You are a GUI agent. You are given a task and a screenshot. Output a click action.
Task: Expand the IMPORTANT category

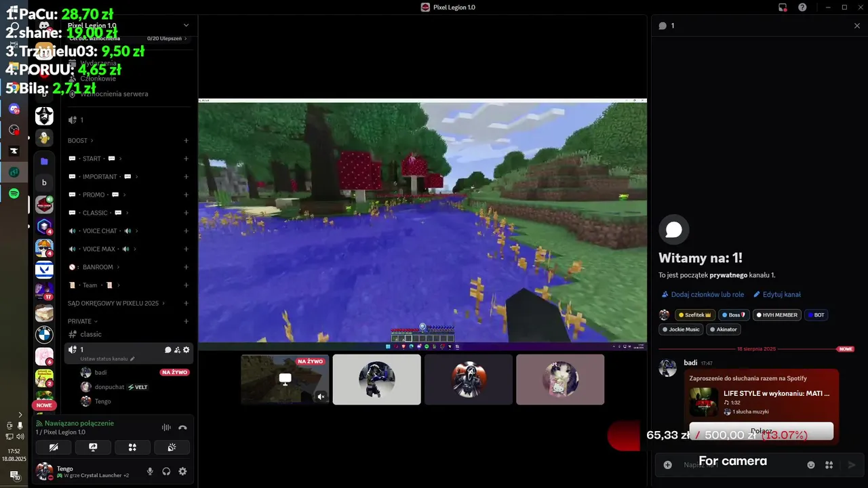point(103,177)
